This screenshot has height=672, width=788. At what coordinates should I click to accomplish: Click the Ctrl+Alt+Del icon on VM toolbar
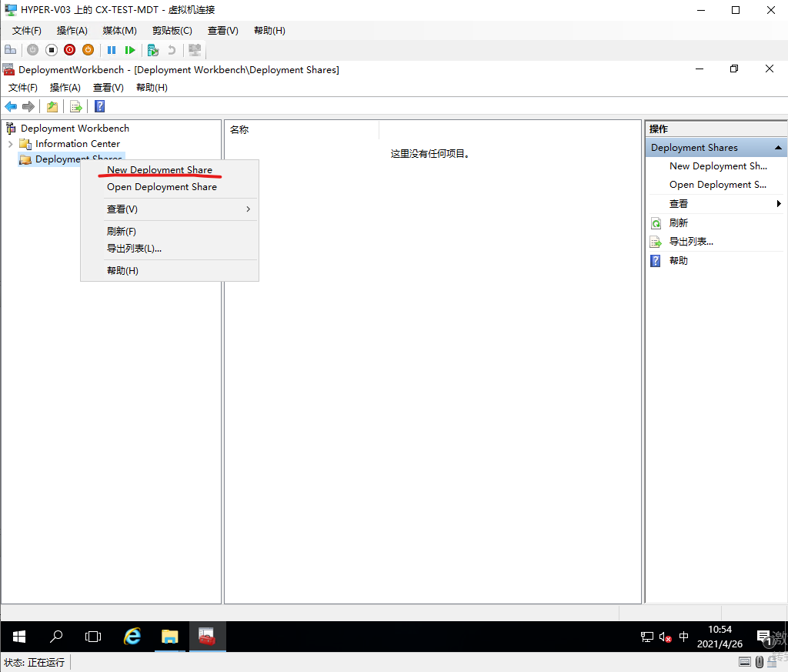tap(10, 49)
